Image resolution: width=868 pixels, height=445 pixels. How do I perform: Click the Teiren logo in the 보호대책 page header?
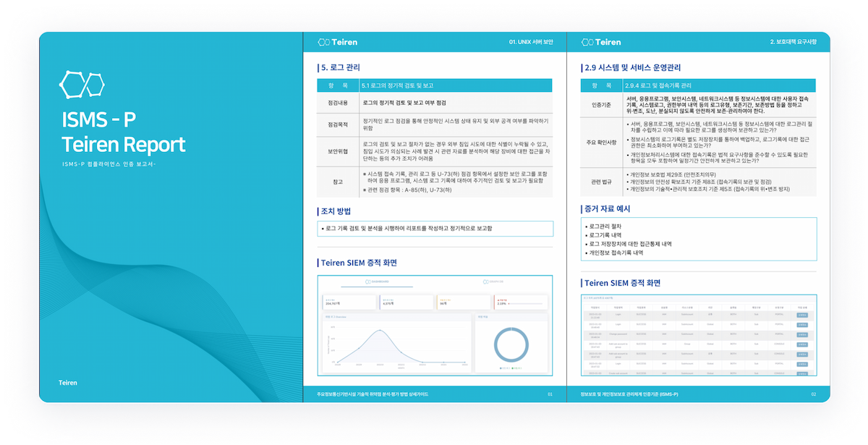coord(601,42)
